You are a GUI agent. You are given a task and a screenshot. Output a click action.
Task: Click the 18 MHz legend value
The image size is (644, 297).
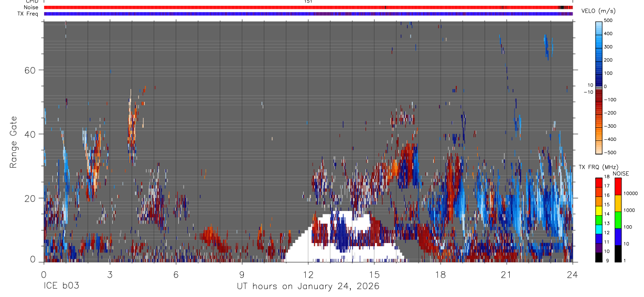[x=607, y=178]
